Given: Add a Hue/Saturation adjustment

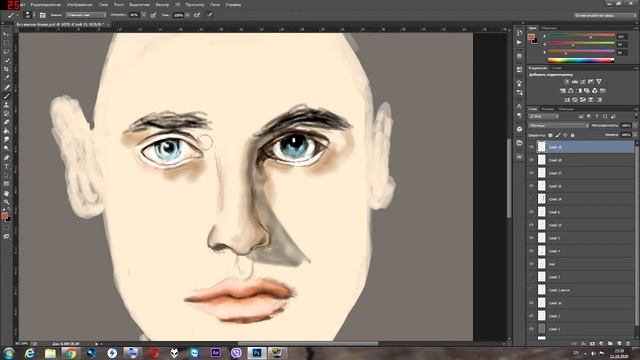Looking at the screenshot, I should click(x=563, y=91).
